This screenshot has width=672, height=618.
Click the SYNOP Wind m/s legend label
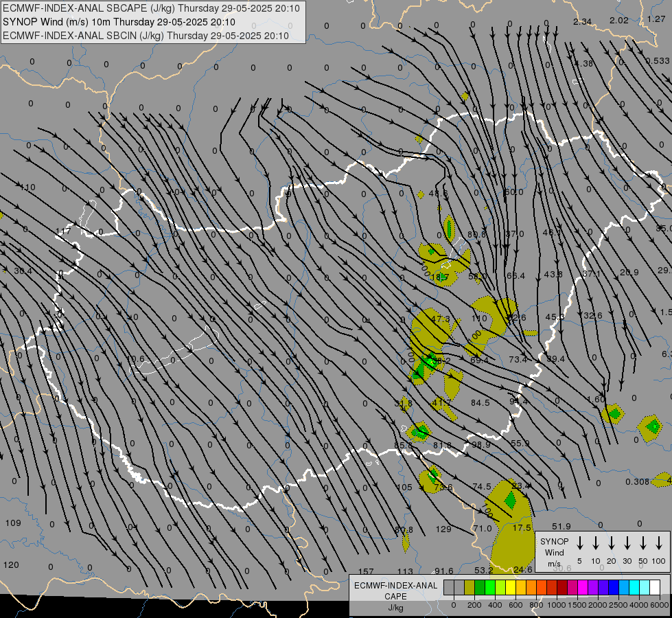pyautogui.click(x=554, y=552)
